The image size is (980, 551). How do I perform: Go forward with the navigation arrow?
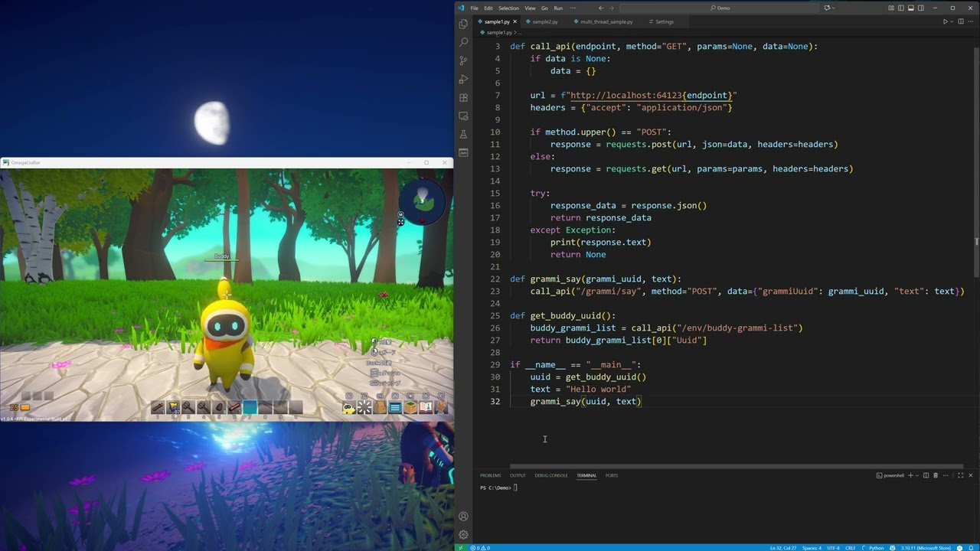pyautogui.click(x=611, y=8)
